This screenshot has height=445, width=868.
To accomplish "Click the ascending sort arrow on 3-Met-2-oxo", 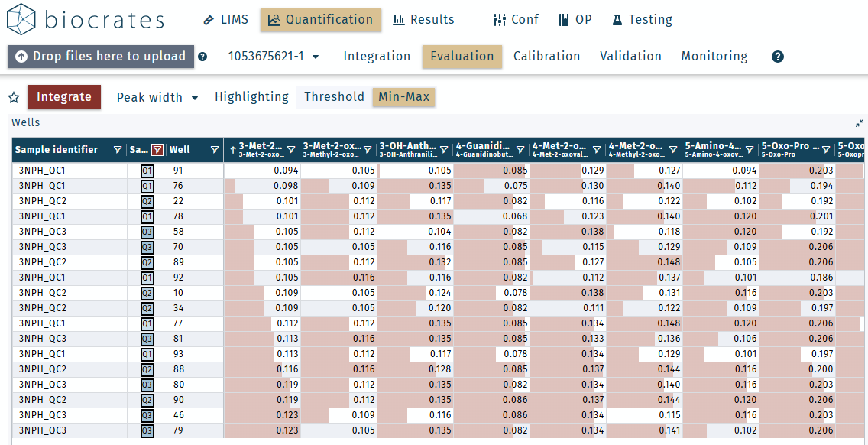I will tap(232, 150).
